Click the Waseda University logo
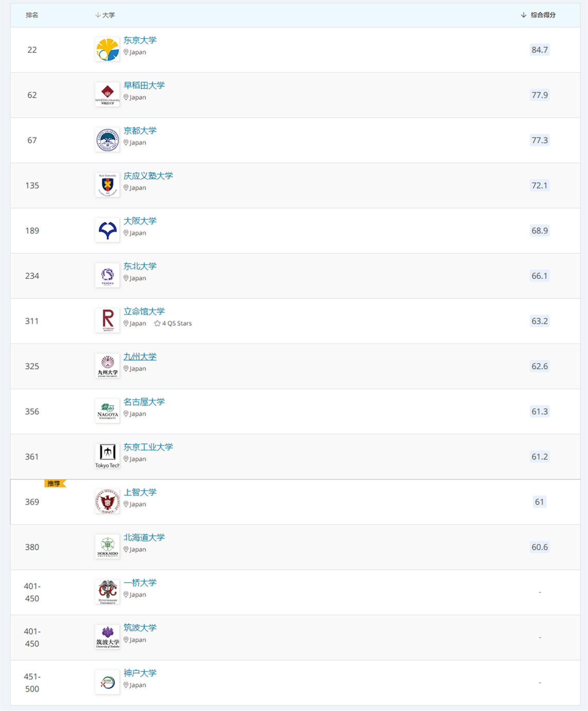The height and width of the screenshot is (711, 588). point(107,95)
